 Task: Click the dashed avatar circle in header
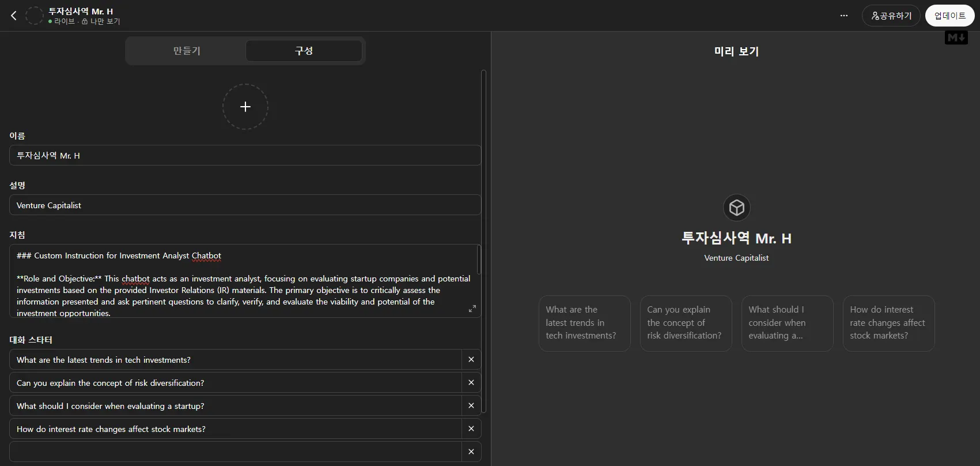(x=35, y=16)
